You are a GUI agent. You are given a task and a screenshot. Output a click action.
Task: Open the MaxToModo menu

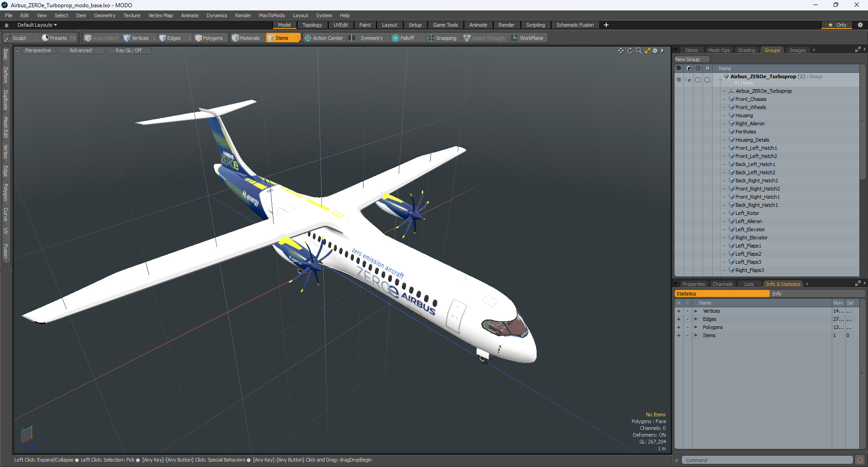click(272, 15)
